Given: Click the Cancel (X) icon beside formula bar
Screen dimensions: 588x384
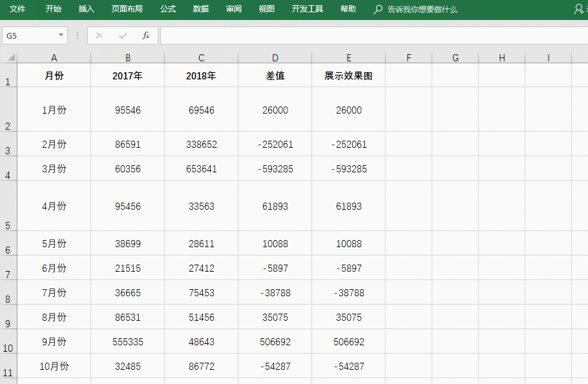Looking at the screenshot, I should click(100, 35).
